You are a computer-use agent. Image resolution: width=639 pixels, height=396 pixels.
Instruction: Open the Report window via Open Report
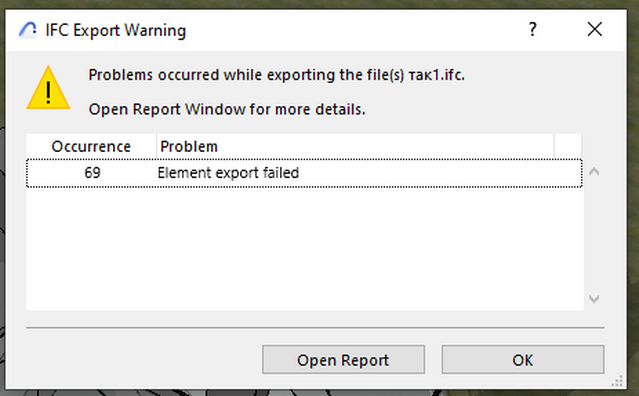343,360
